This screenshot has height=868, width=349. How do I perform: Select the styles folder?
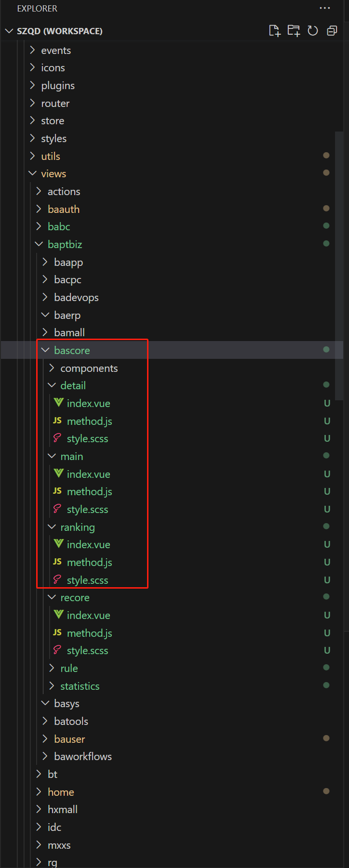(54, 139)
